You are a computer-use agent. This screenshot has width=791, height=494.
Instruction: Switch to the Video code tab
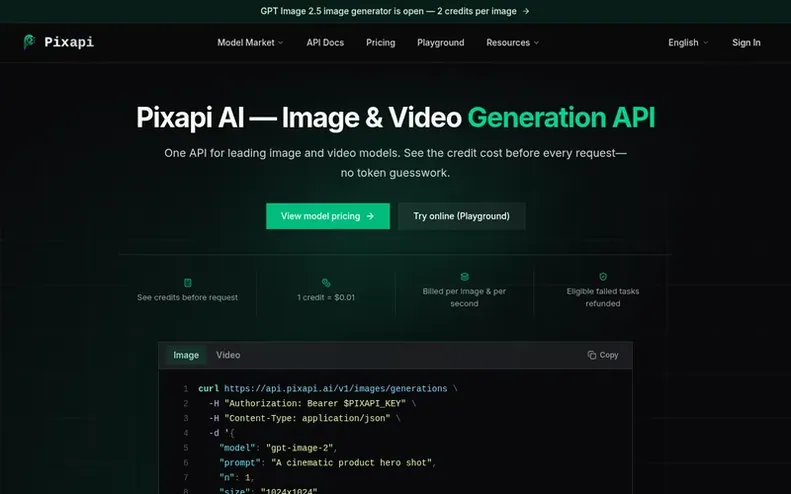coord(228,355)
